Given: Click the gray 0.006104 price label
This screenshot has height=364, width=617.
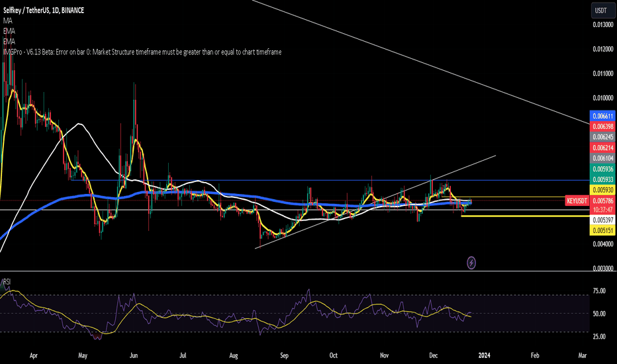Looking at the screenshot, I should click(602, 158).
